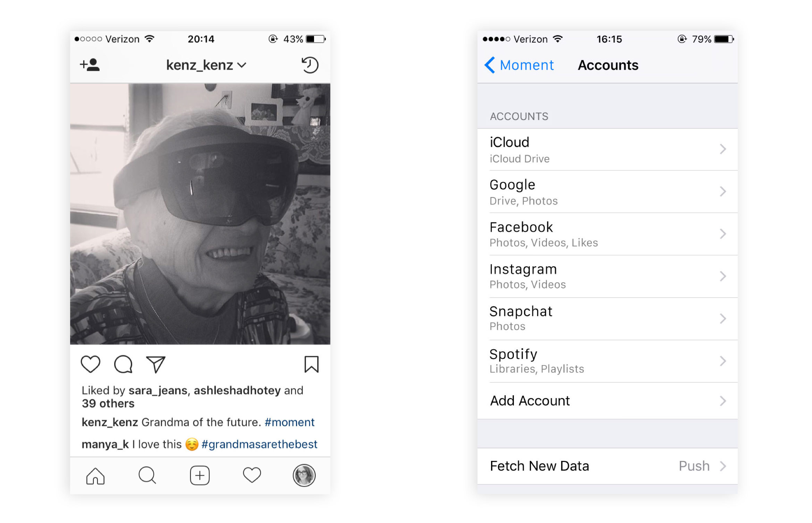The height and width of the screenshot is (523, 812).
Task: Open the Spotify account entry
Action: 608,361
